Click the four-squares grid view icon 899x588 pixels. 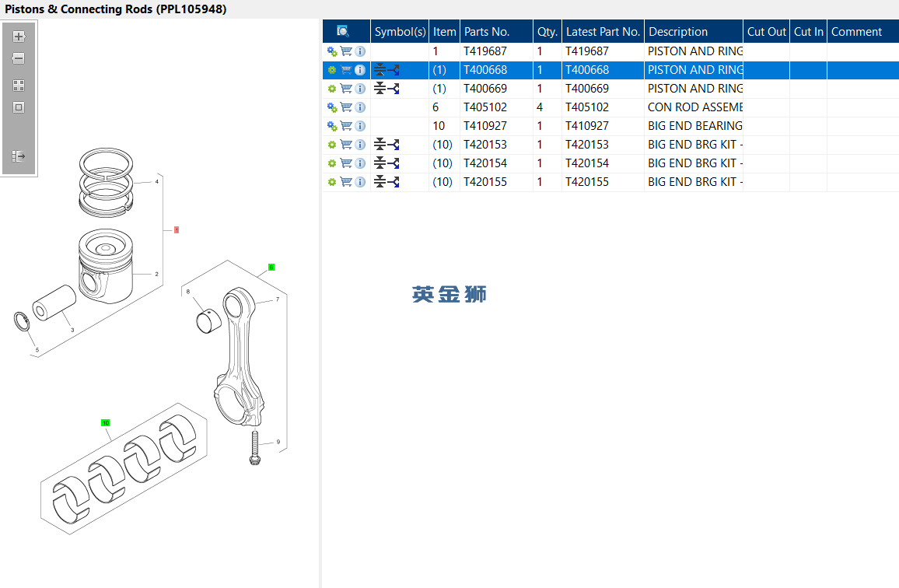tap(19, 85)
